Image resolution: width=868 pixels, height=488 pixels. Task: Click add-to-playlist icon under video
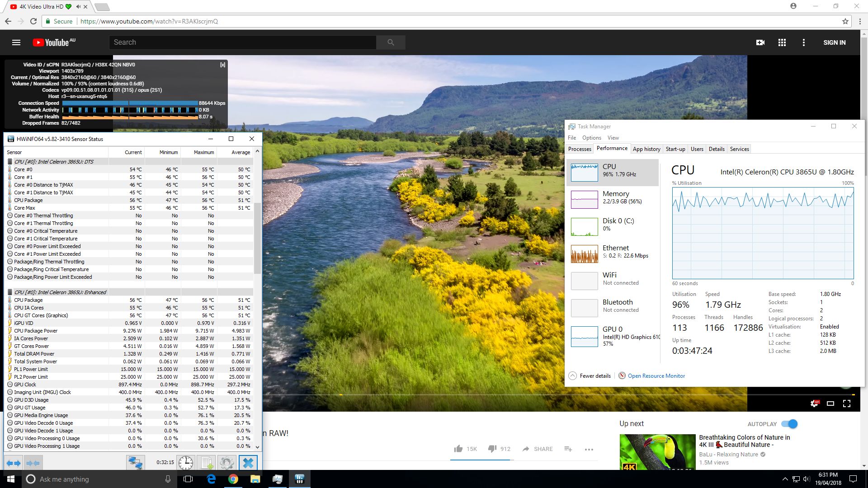click(568, 449)
